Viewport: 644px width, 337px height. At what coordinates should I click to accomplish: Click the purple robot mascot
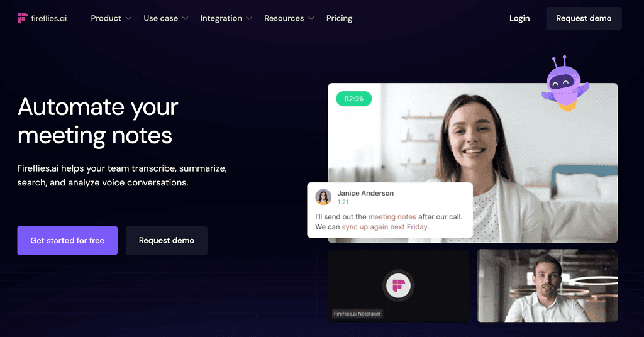point(565,84)
